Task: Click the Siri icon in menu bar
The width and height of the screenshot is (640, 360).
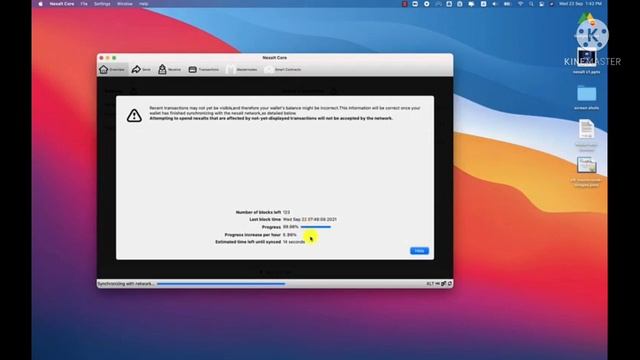Action: click(x=551, y=4)
